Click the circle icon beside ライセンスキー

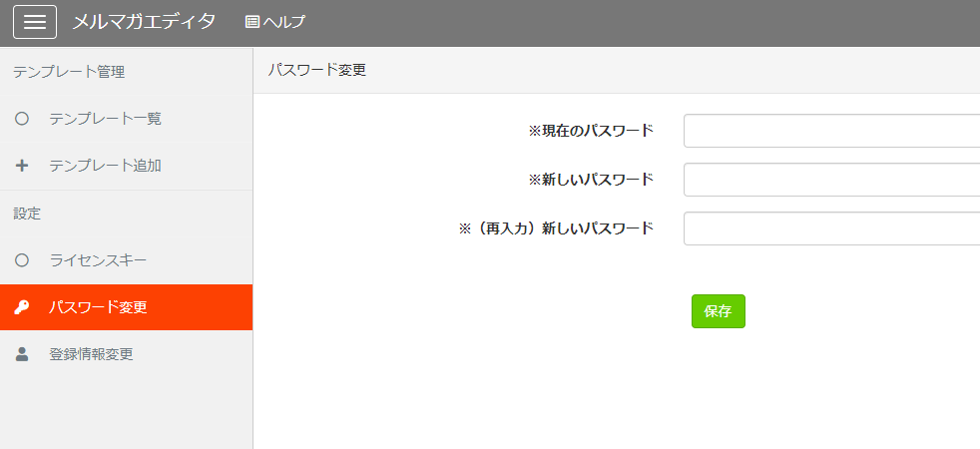click(22, 260)
